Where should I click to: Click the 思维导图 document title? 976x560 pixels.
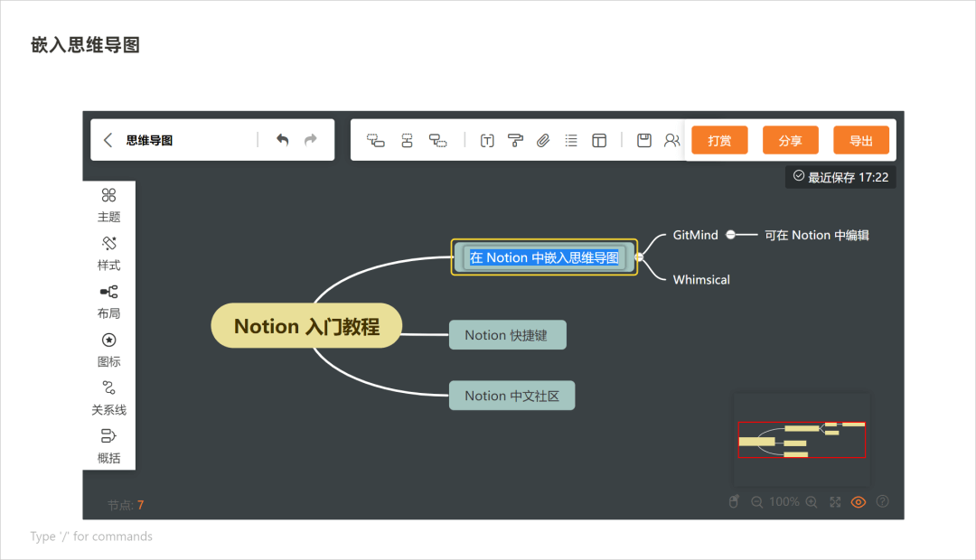[149, 141]
